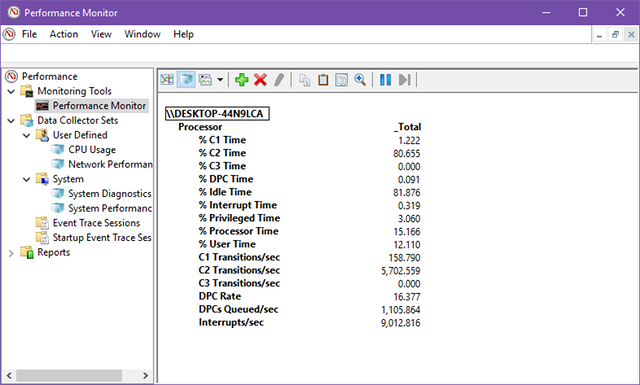Select User Defined folder
Image resolution: width=640 pixels, height=385 pixels.
click(x=80, y=135)
